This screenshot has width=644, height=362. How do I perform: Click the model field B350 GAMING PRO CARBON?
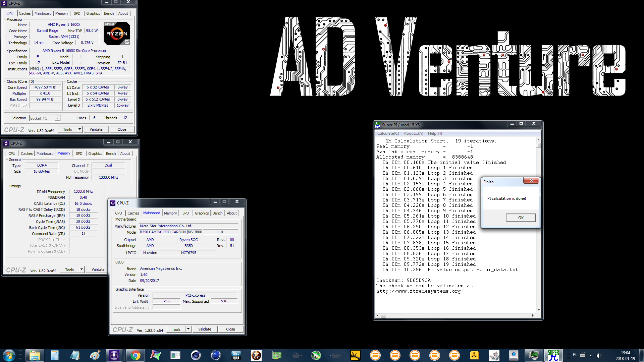(x=171, y=232)
